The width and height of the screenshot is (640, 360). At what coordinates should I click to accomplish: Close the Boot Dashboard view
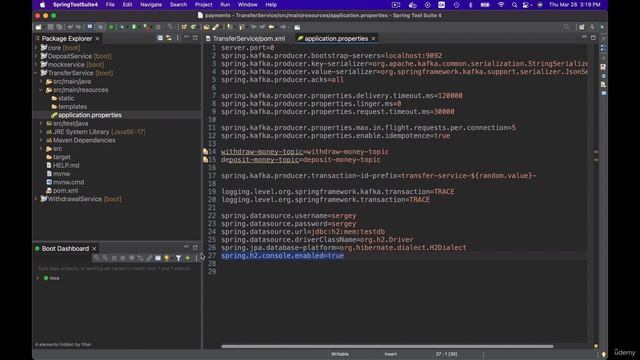click(94, 249)
